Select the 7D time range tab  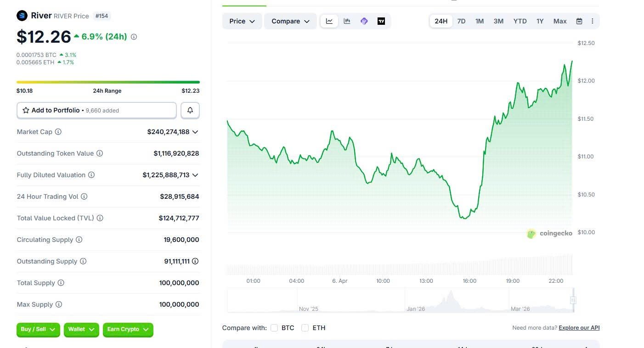461,21
